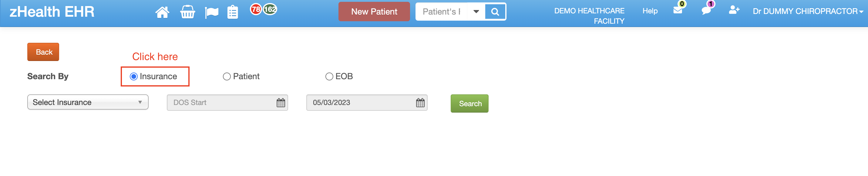Click the orange Back button

[x=43, y=52]
